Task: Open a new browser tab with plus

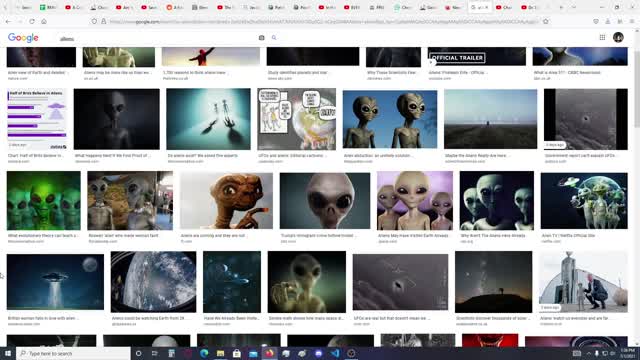Action: tap(561, 7)
